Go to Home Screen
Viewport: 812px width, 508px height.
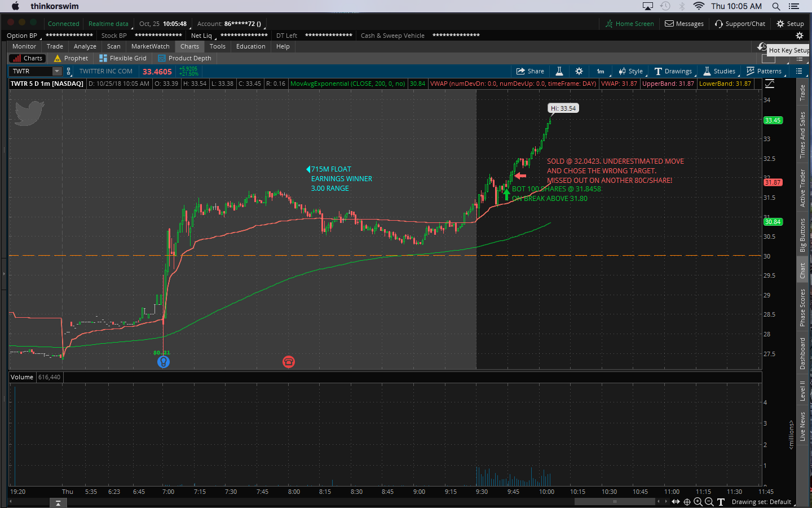tap(630, 24)
